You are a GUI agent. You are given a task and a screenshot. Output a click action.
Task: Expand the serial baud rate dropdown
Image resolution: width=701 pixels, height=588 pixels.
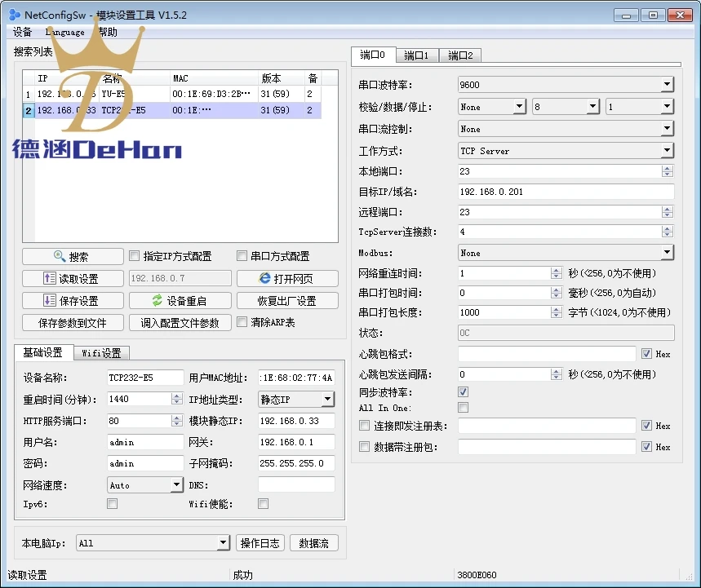[x=667, y=85]
